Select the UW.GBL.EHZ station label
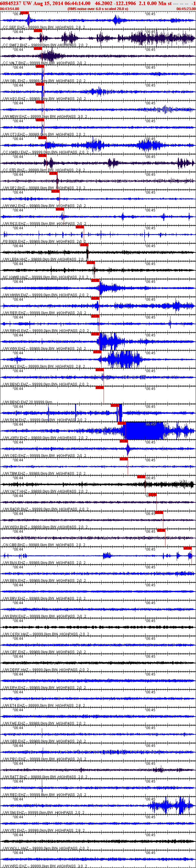The width and height of the screenshot is (196, 868). click(44, 81)
